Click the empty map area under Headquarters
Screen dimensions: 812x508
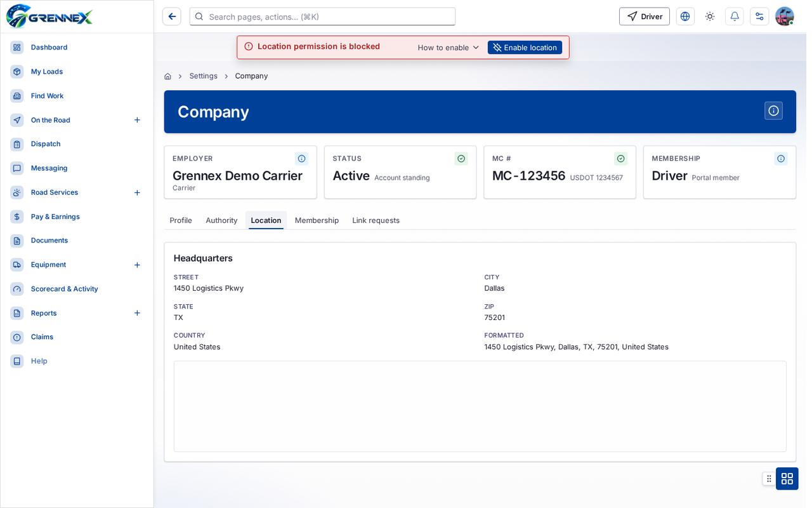coord(480,406)
